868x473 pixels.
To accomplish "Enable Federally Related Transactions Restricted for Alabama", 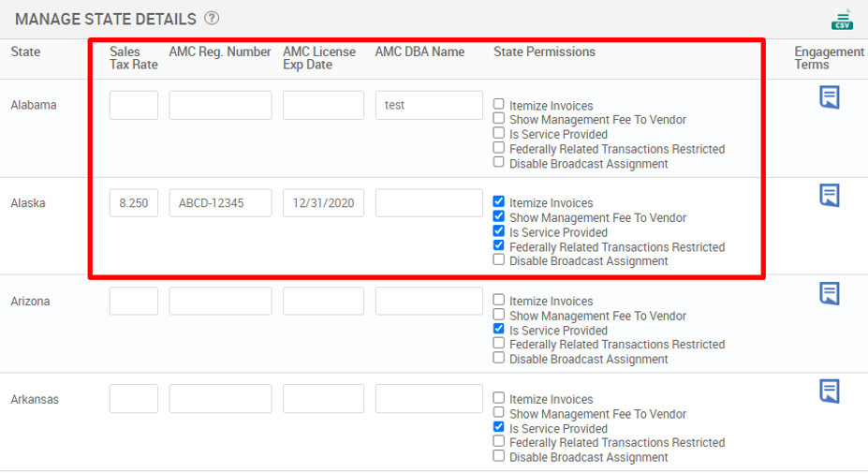I will [x=499, y=147].
